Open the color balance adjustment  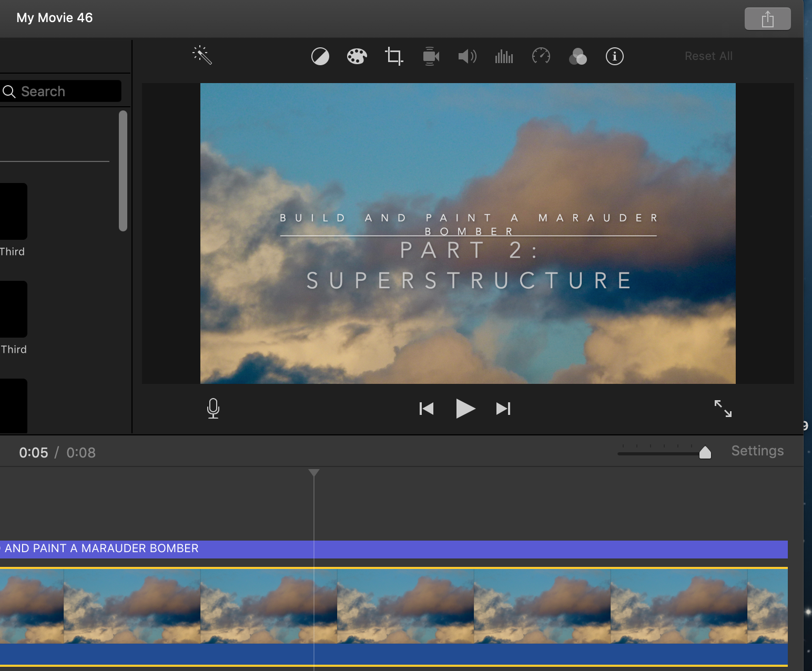point(320,56)
